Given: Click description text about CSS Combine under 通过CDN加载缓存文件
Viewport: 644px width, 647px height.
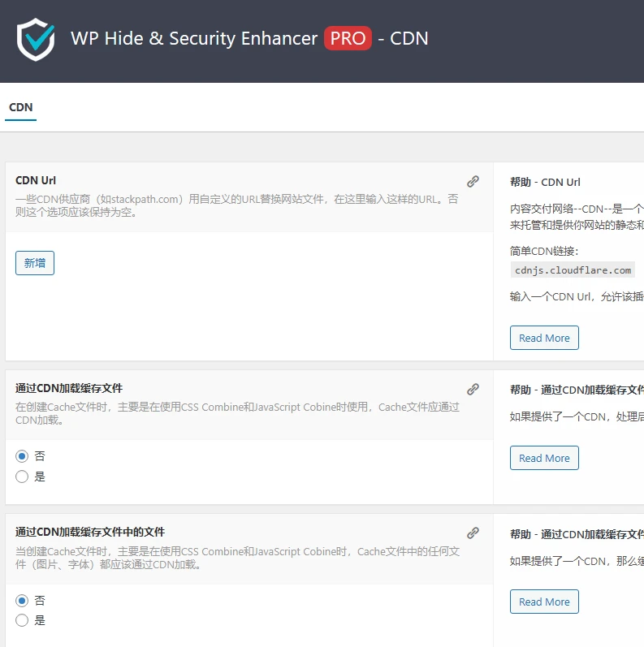Looking at the screenshot, I should click(x=237, y=413).
